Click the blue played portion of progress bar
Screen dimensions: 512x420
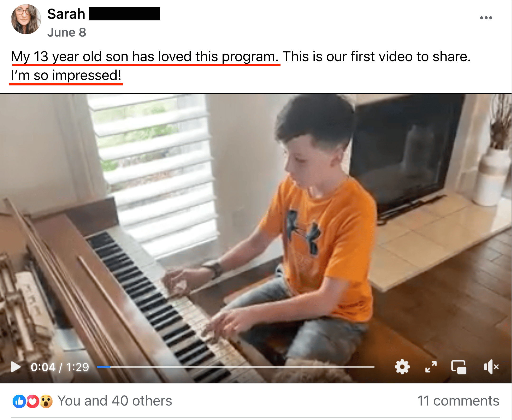(104, 367)
